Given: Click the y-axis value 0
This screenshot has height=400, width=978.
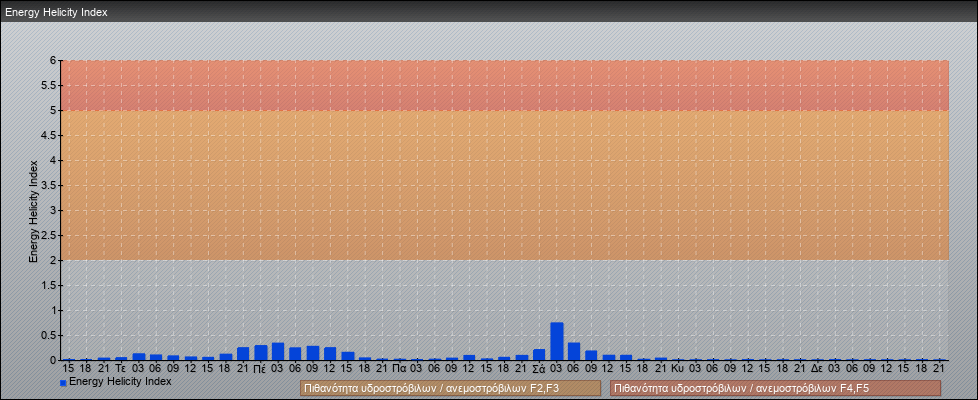Looking at the screenshot, I should coord(54,360).
